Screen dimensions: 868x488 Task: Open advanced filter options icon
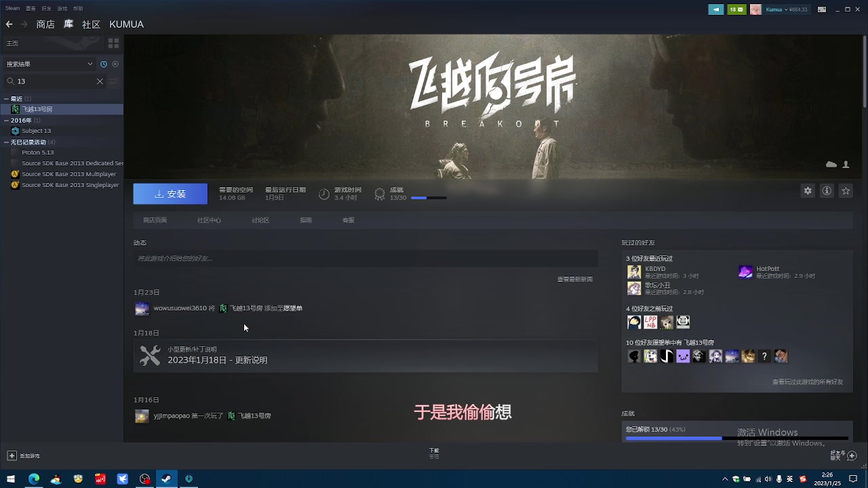[x=114, y=81]
